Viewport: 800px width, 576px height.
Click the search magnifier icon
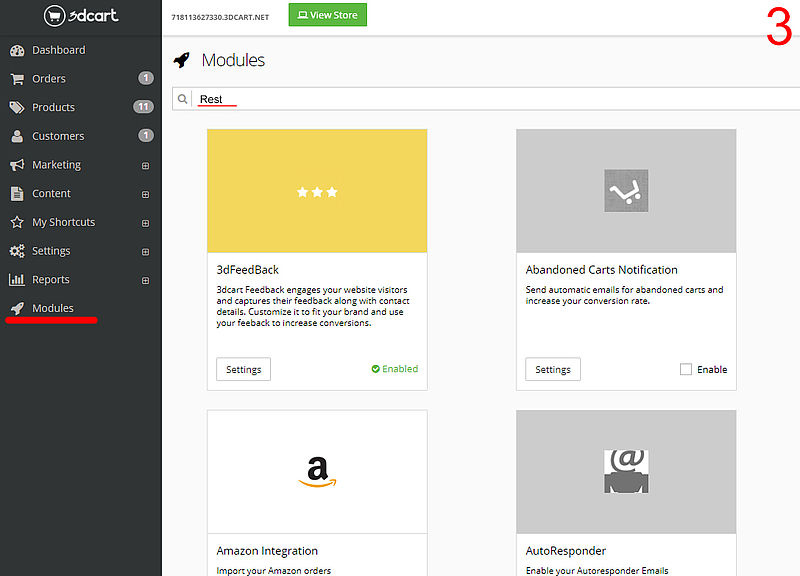pyautogui.click(x=183, y=99)
